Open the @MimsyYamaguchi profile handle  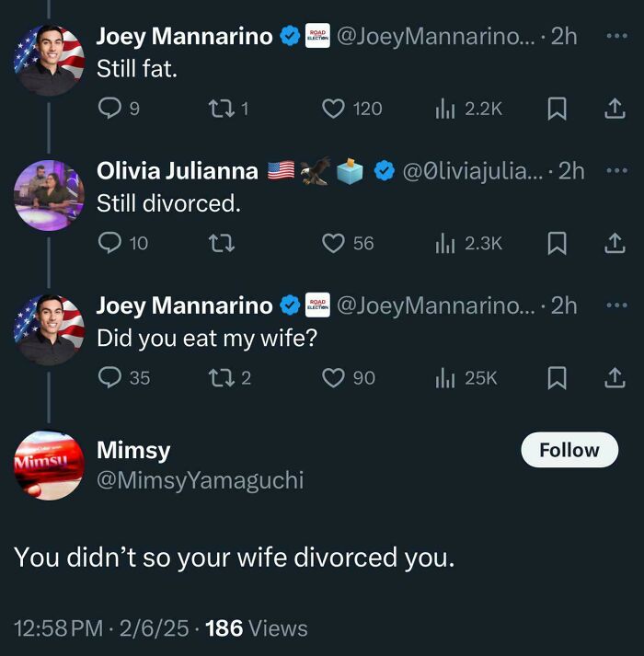click(200, 480)
